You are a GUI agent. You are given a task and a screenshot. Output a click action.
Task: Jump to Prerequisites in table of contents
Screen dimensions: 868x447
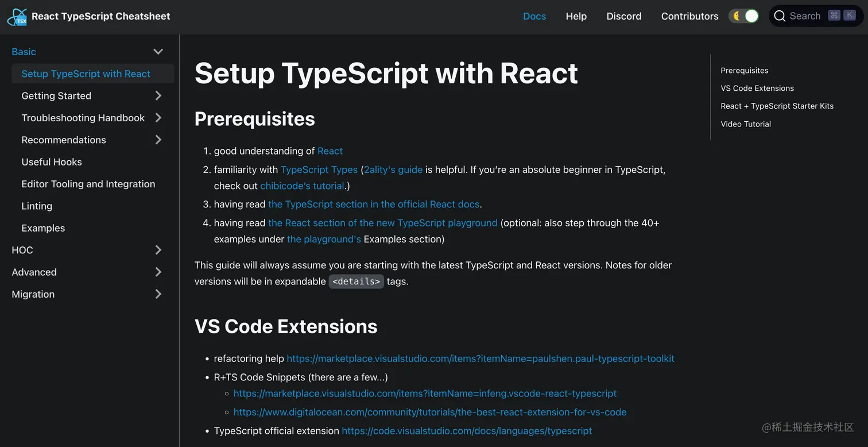745,71
